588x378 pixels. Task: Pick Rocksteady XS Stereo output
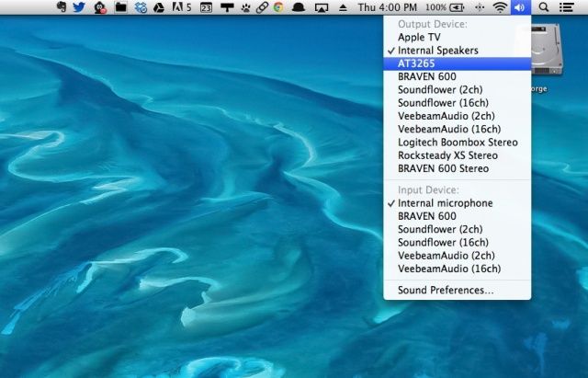point(458,155)
